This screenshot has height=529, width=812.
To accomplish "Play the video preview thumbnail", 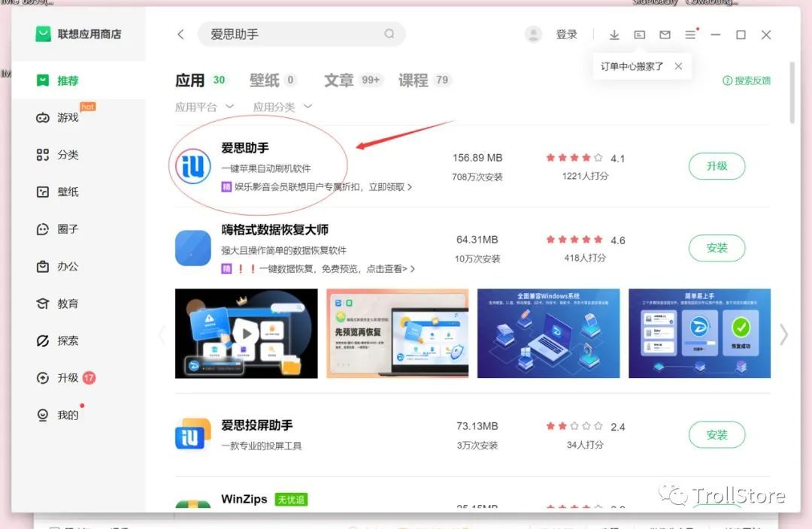I will pyautogui.click(x=247, y=334).
